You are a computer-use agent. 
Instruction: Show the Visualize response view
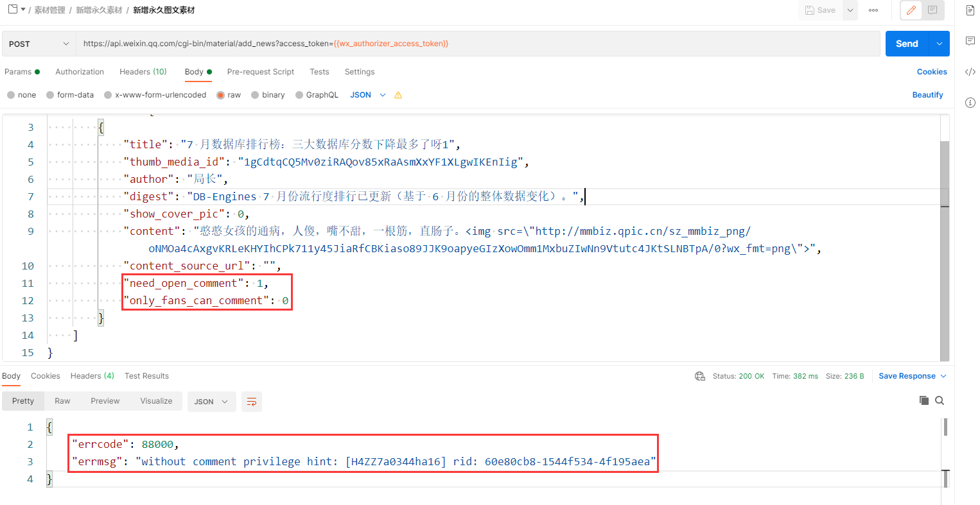click(156, 401)
